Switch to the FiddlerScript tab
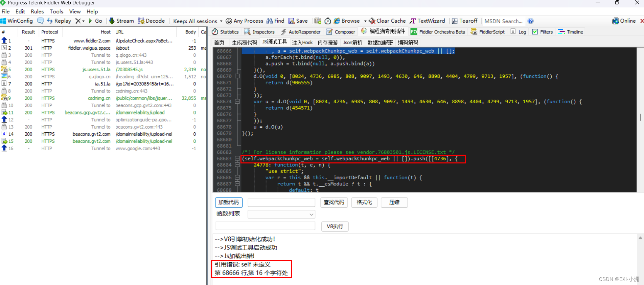This screenshot has width=644, height=285. [x=488, y=32]
